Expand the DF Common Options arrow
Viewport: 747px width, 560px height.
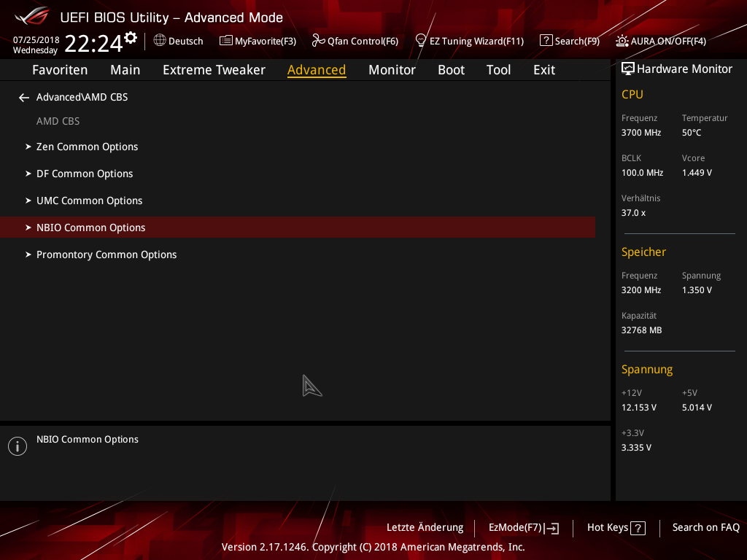click(x=28, y=174)
